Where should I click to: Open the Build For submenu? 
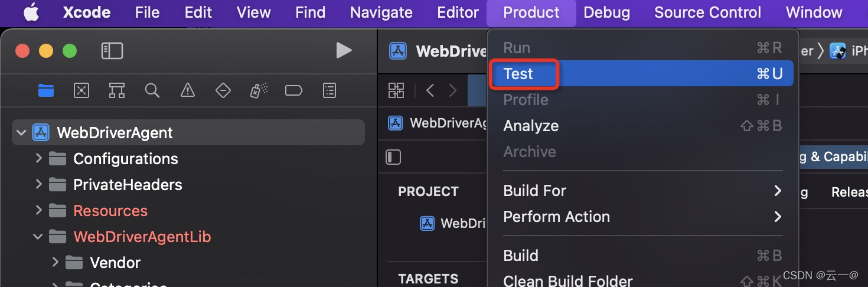[x=642, y=191]
